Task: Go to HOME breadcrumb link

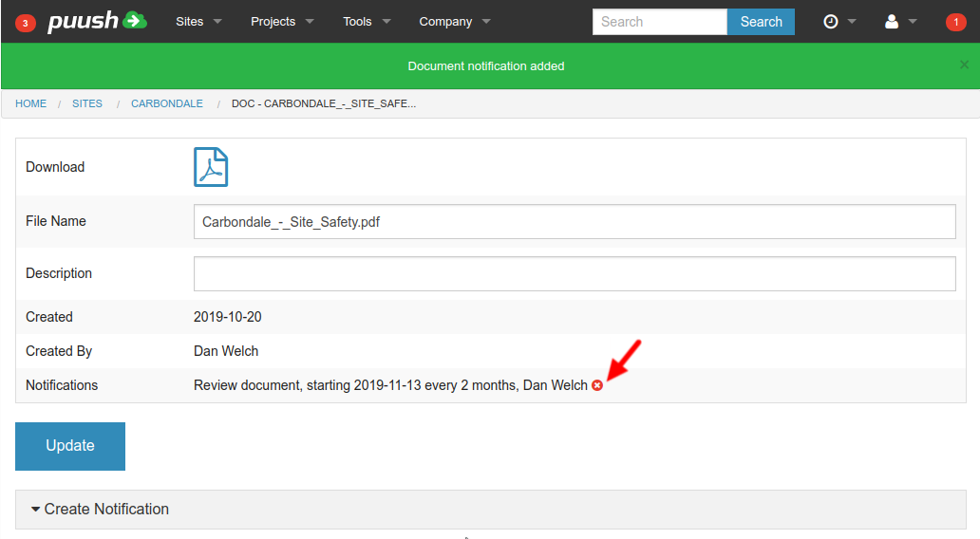Action: tap(30, 103)
